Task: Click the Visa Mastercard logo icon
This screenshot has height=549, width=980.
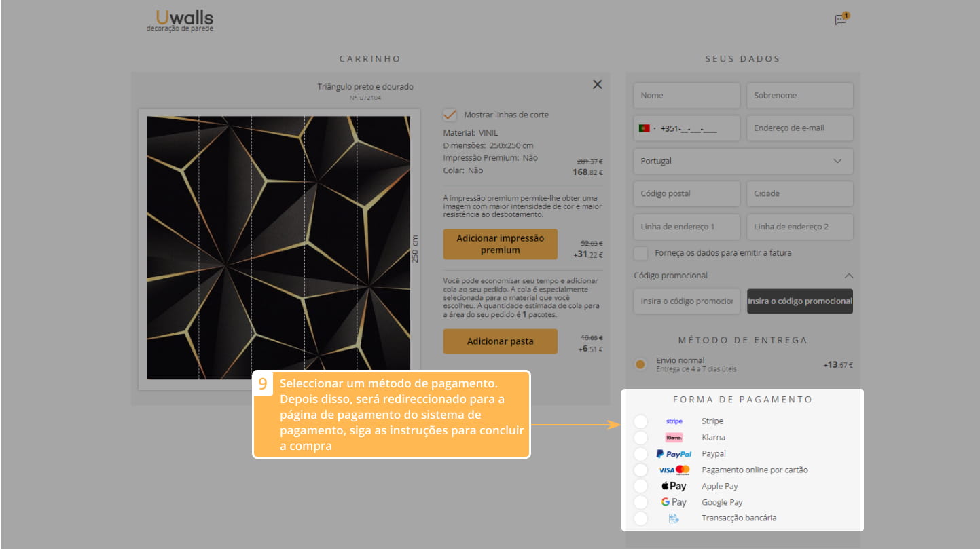Action: [x=674, y=470]
